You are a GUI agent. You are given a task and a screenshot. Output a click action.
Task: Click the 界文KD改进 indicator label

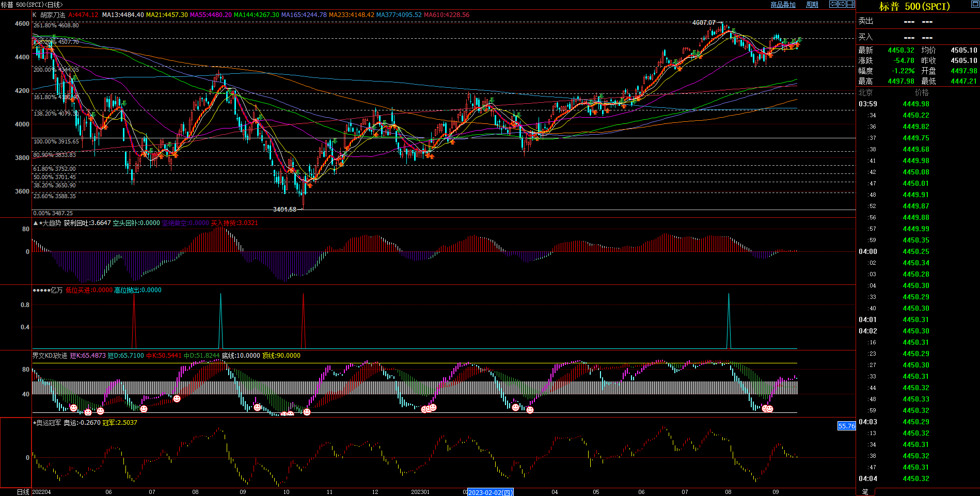point(50,356)
